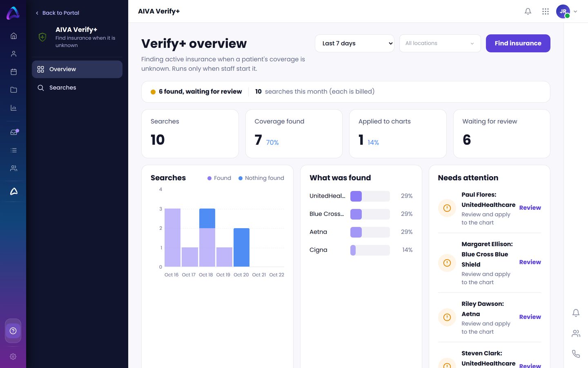Open the Patients person icon in rail

(13, 54)
